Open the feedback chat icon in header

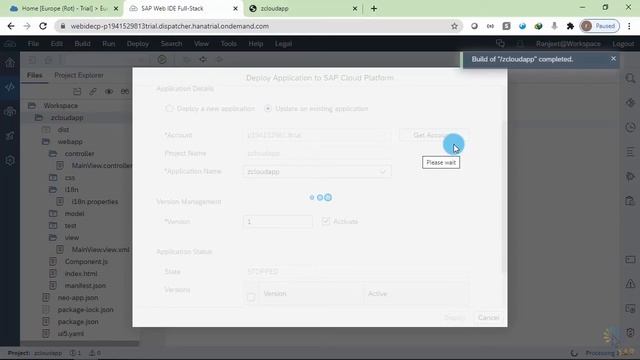[500, 44]
